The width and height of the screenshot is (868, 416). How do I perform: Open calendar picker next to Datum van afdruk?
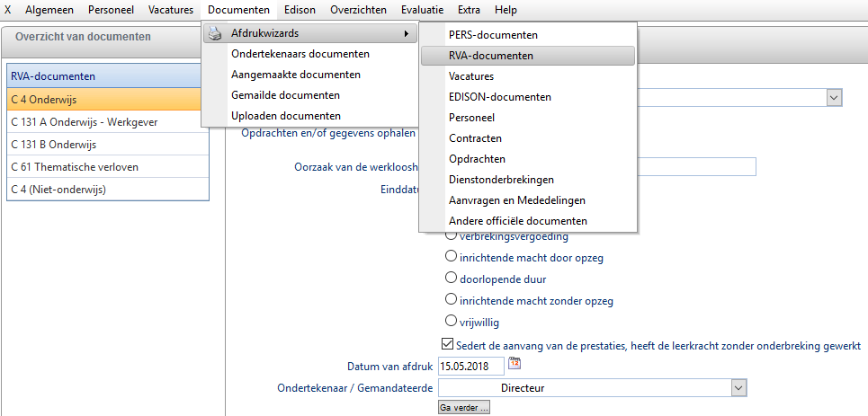(515, 363)
